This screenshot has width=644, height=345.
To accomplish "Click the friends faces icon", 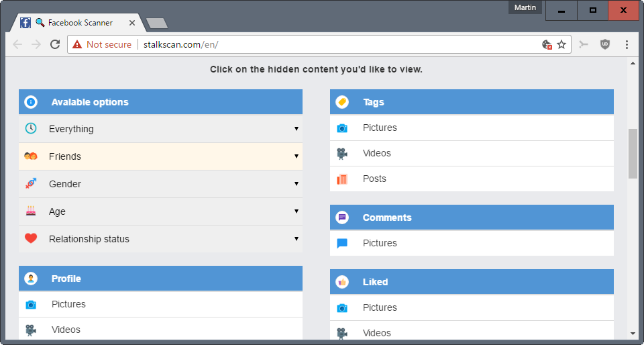I will (x=31, y=156).
